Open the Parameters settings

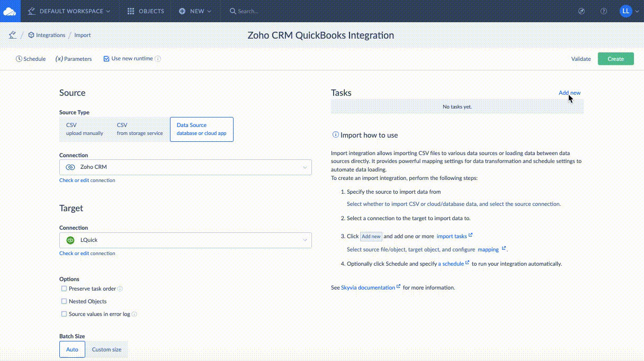pyautogui.click(x=74, y=59)
